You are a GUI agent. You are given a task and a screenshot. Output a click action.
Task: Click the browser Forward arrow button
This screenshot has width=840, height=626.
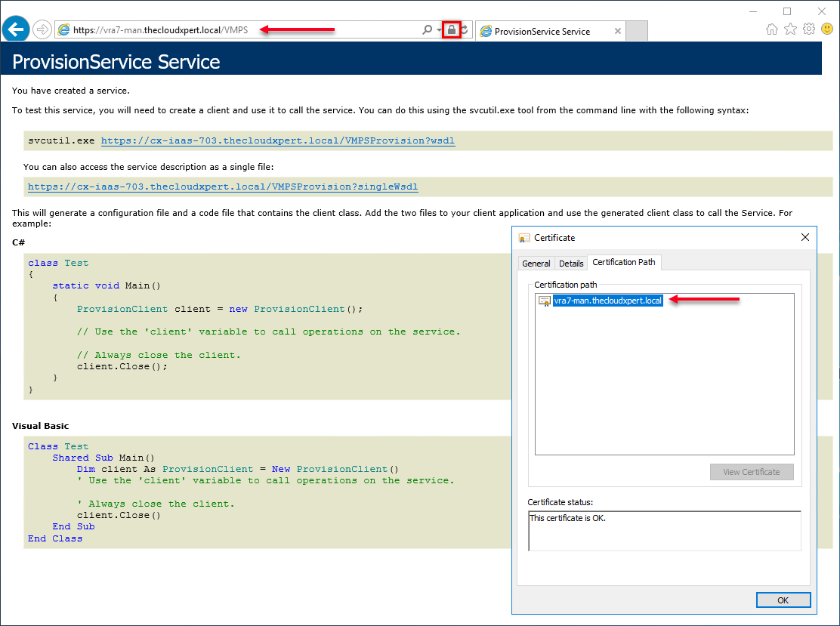pos(42,30)
